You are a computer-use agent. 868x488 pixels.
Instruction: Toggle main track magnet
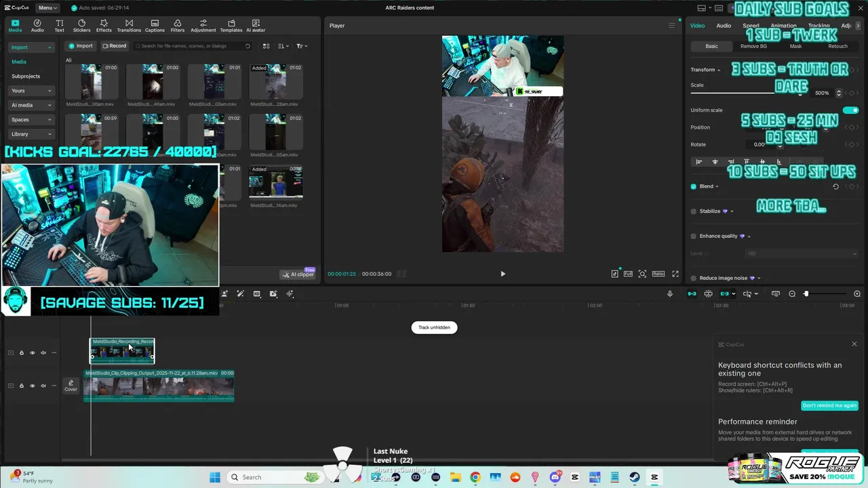pos(692,293)
